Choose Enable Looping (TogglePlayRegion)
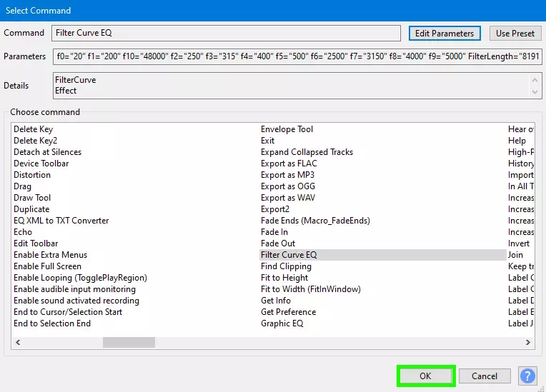The width and height of the screenshot is (546, 392). click(x=80, y=278)
